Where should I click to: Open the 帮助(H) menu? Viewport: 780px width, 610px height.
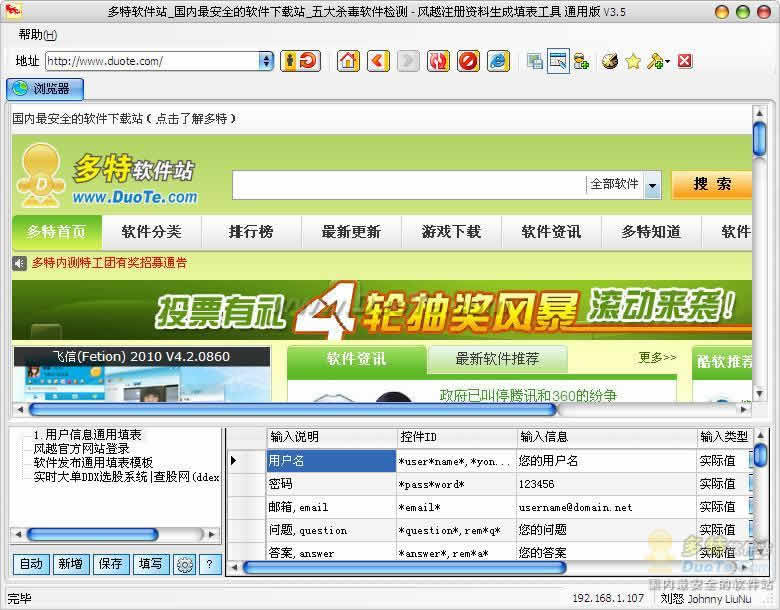38,34
